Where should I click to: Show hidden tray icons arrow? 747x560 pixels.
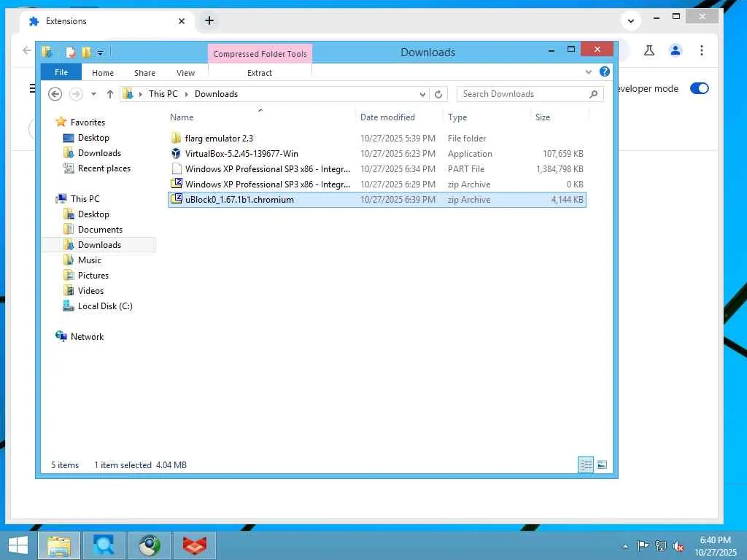tap(625, 547)
